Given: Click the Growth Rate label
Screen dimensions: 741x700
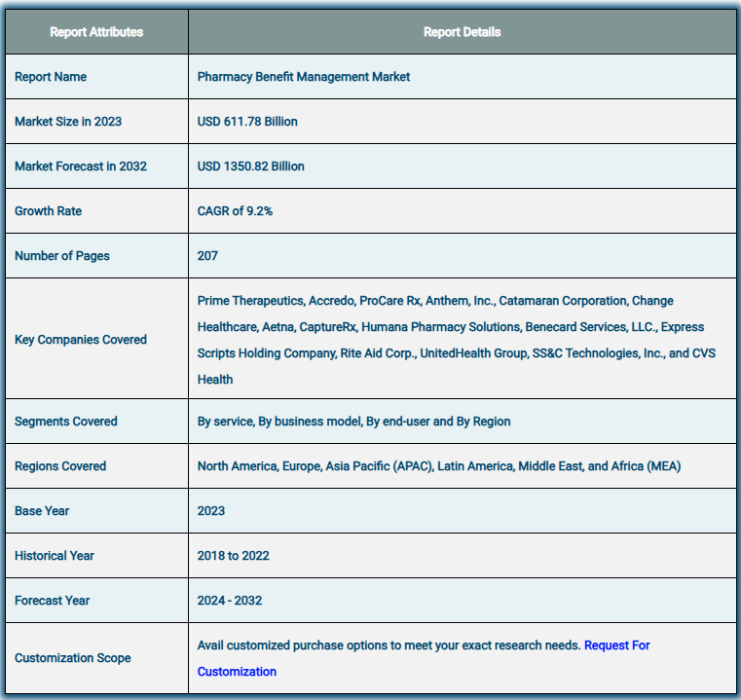Looking at the screenshot, I should [x=49, y=211].
